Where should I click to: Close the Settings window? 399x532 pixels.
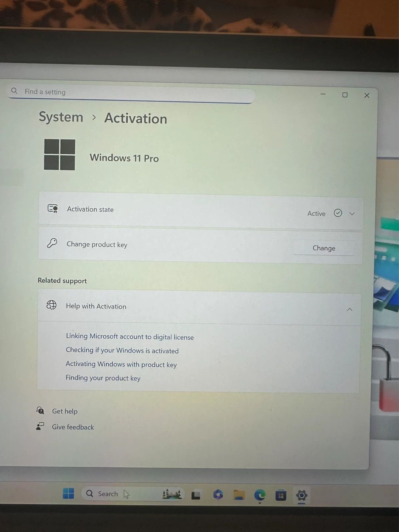[x=367, y=95]
